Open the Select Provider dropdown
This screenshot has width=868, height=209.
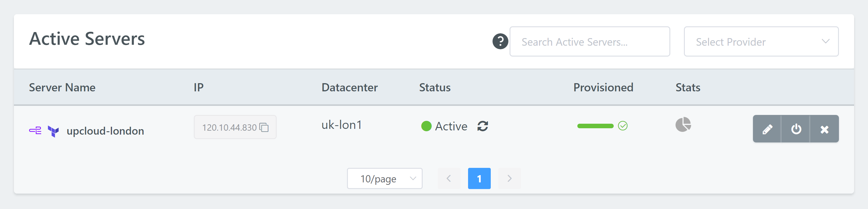pos(761,42)
